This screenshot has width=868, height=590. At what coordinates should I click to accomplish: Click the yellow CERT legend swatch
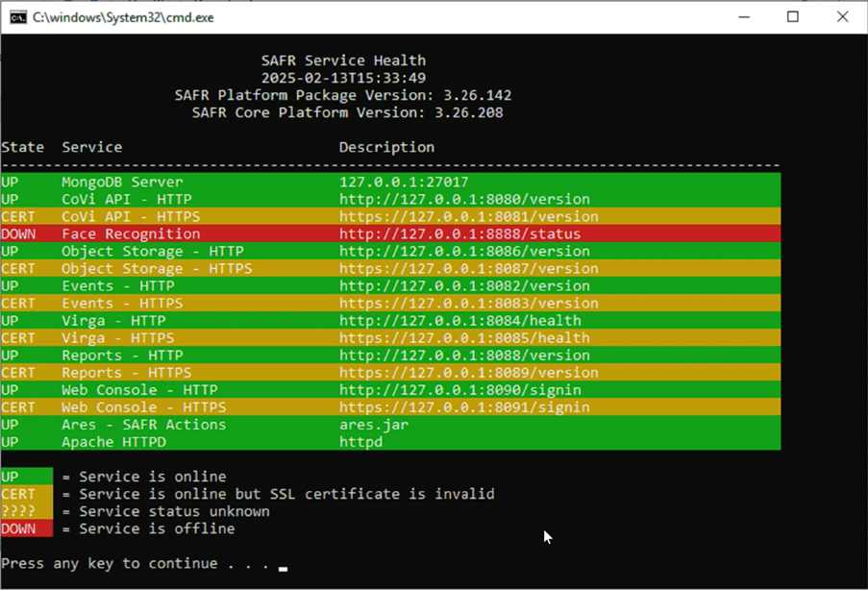26,494
